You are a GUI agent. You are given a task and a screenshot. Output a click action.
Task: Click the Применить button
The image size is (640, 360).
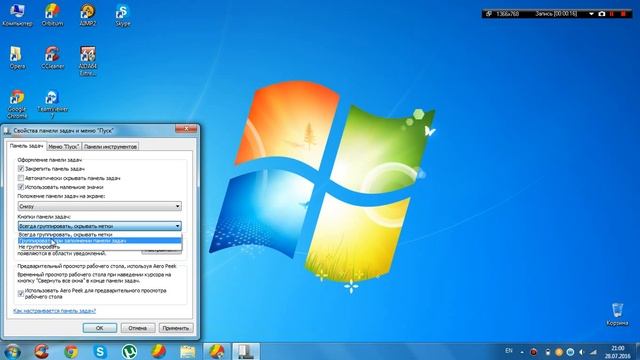pos(176,328)
